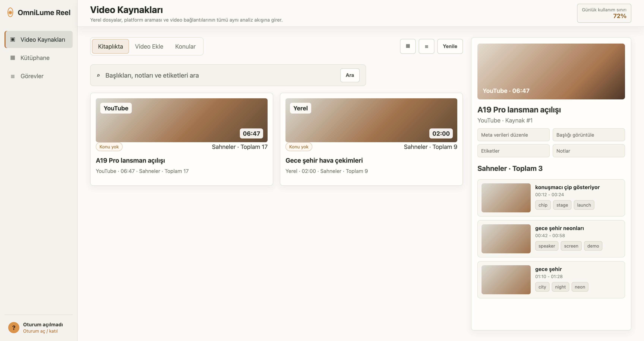Click the Yerel badge on the second card

(301, 108)
